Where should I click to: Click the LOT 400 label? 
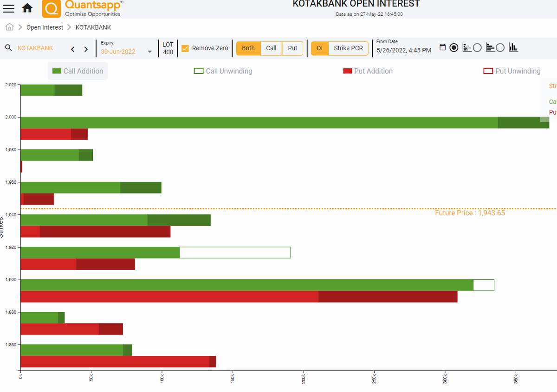(168, 48)
